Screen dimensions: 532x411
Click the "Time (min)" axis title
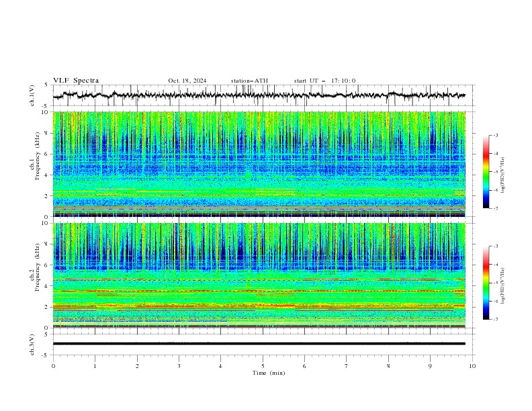(x=269, y=373)
